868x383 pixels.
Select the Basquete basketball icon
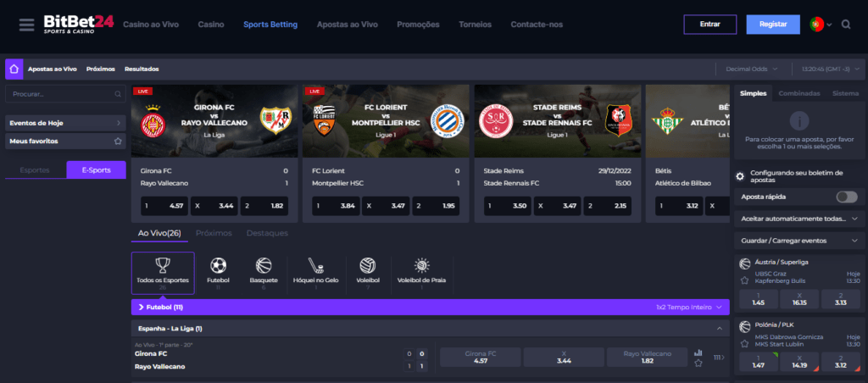point(264,266)
